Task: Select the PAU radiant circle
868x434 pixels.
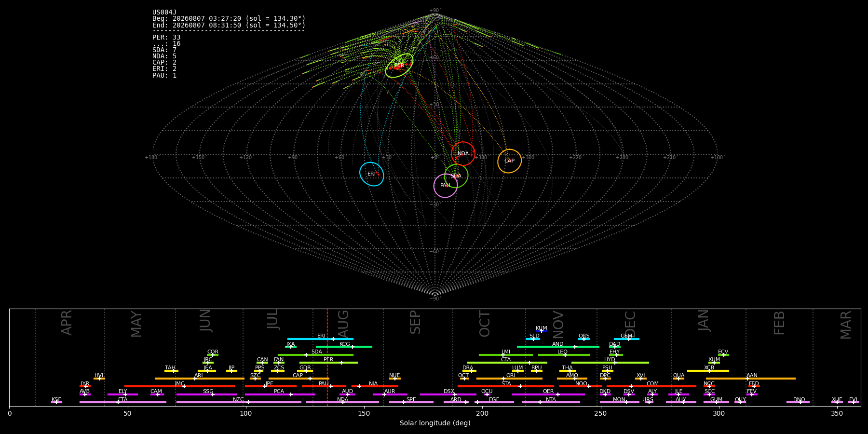Action: pyautogui.click(x=445, y=186)
